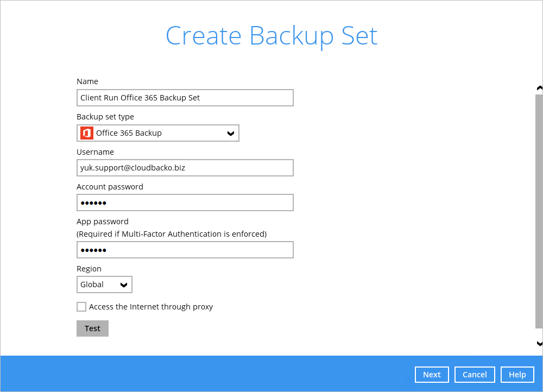
Task: Click the Region label
Action: pyautogui.click(x=89, y=269)
